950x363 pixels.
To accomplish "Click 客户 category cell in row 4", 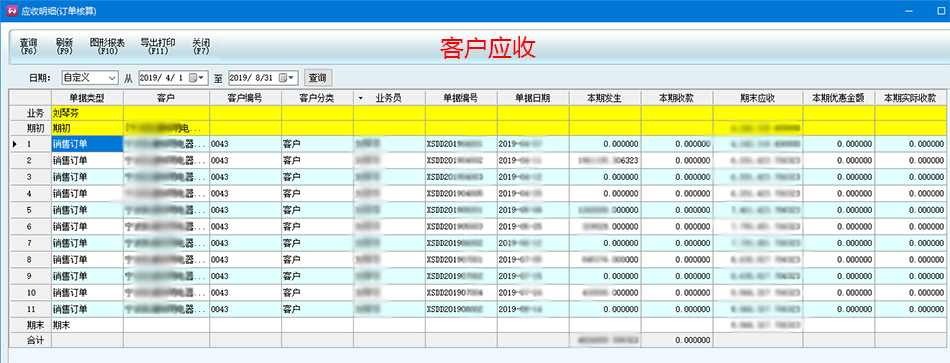I will click(317, 193).
